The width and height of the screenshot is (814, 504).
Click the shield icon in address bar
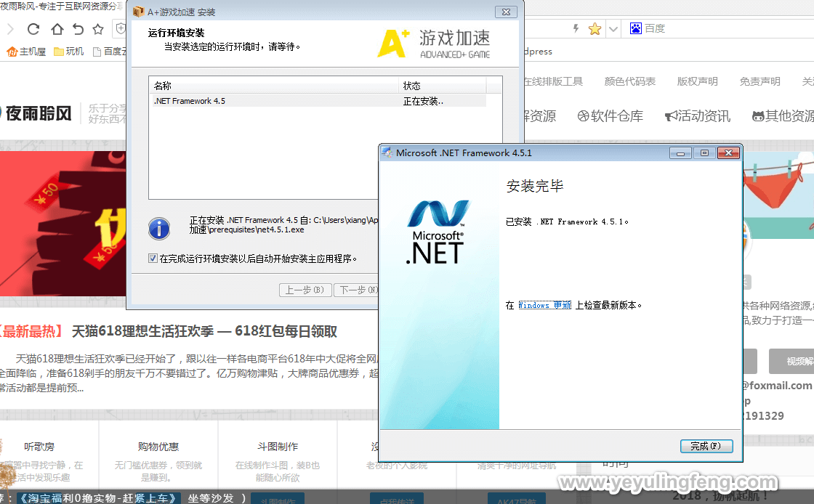(121, 28)
